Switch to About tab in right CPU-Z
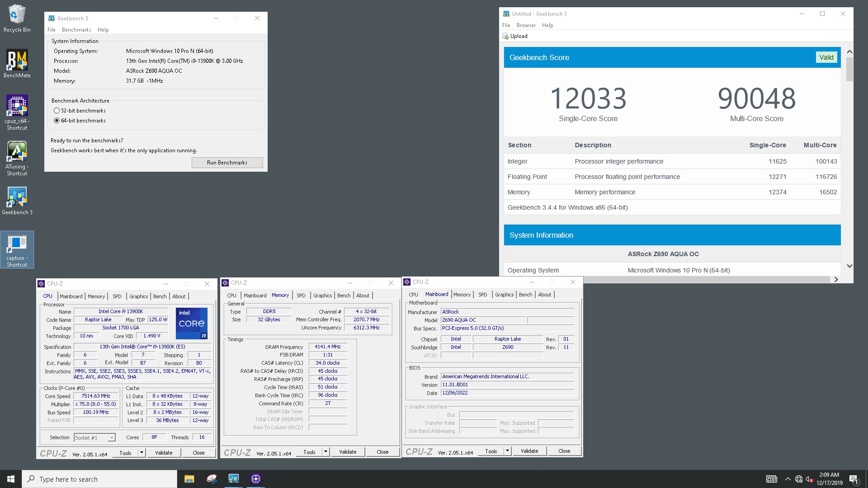This screenshot has height=488, width=868. click(x=545, y=295)
